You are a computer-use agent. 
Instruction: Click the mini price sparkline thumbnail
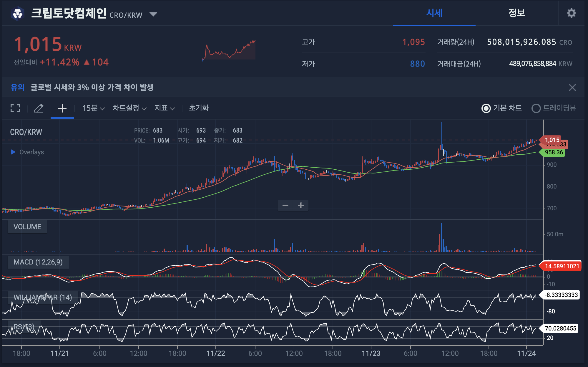(229, 50)
